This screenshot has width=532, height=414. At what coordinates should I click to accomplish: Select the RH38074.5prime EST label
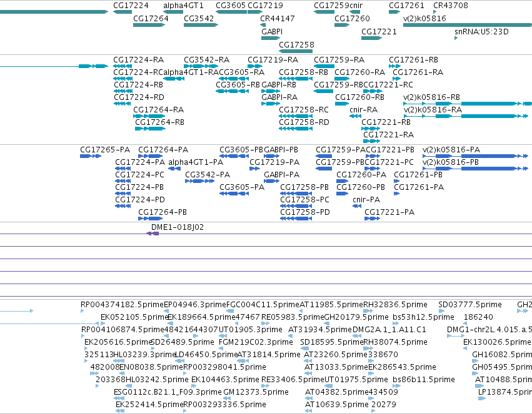point(395,342)
